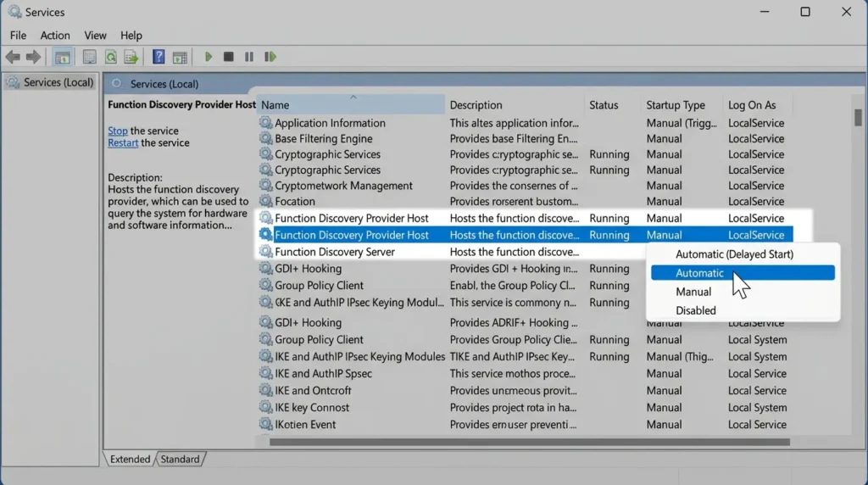The image size is (868, 485).
Task: Click the gear icon beside IKotien Event
Action: pos(265,424)
